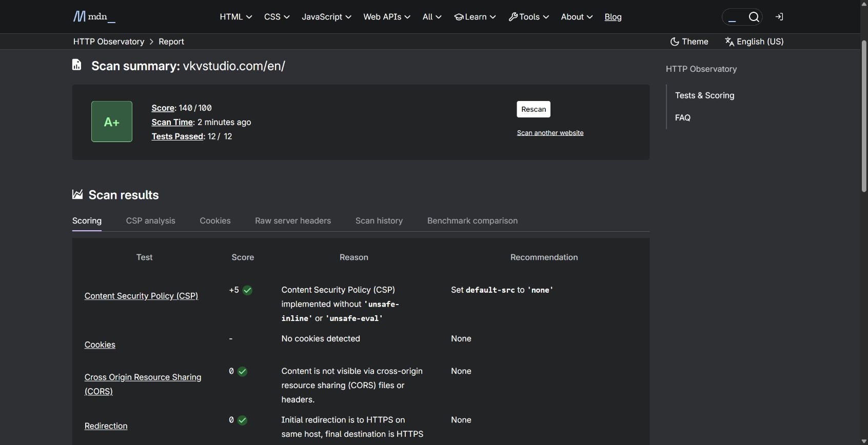The image size is (868, 445).
Task: Expand the Web APIs menu
Action: point(387,17)
